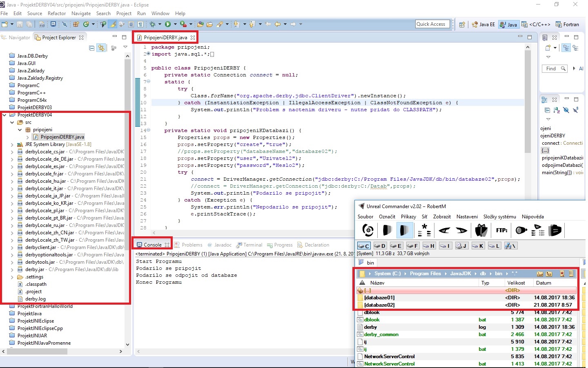Click the Program Files breadcrumb segment

pos(425,274)
